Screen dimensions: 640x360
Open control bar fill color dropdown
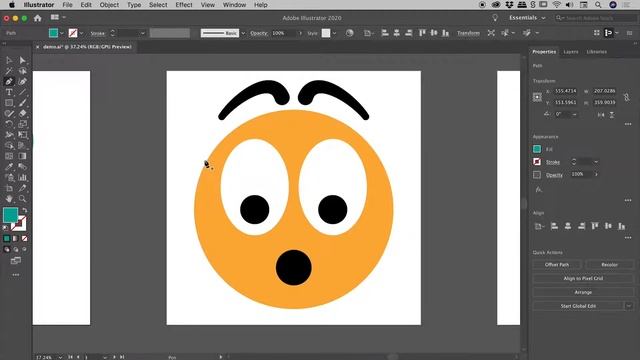62,33
